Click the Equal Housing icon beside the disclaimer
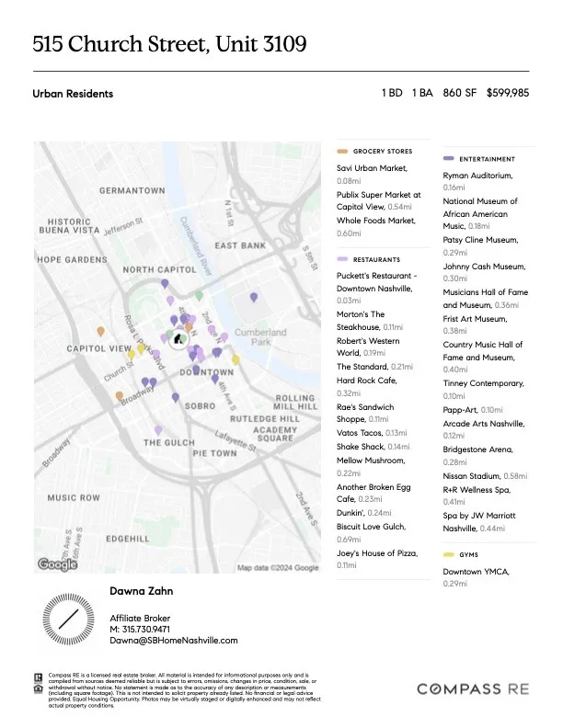Viewport: 563px width, 728px height. pyautogui.click(x=36, y=687)
